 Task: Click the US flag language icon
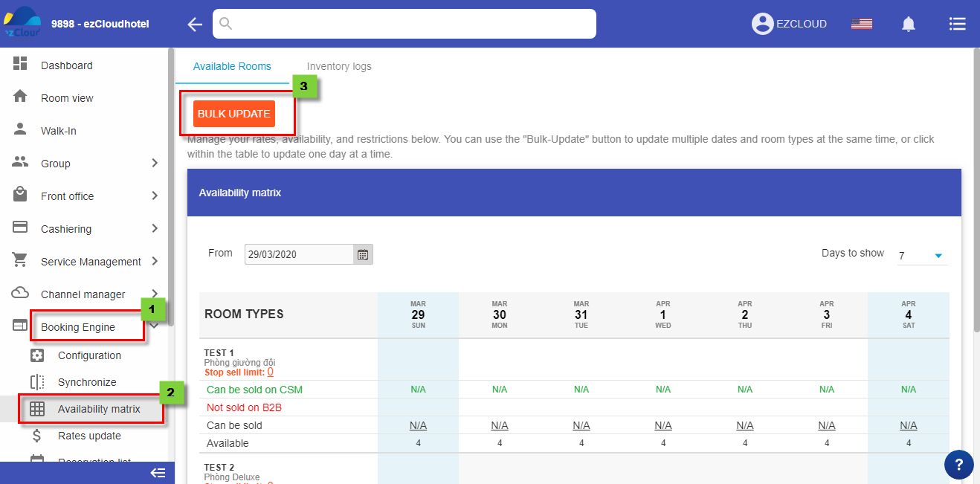point(861,25)
